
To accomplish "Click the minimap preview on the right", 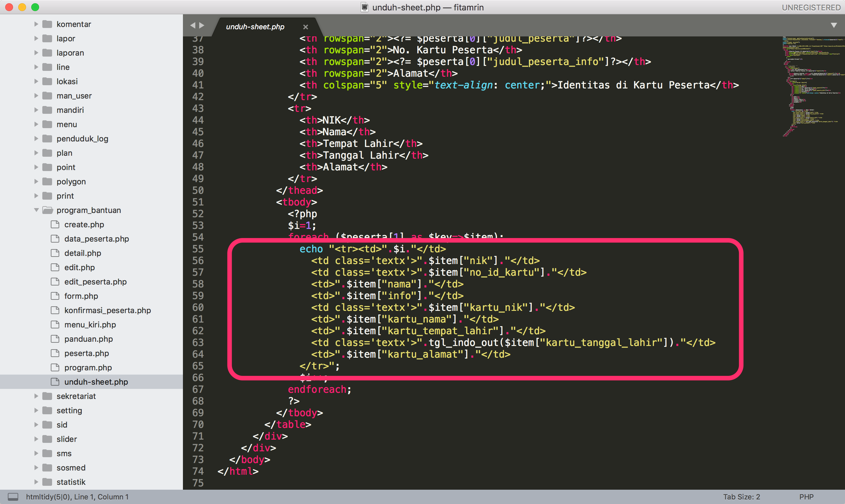I will 812,85.
